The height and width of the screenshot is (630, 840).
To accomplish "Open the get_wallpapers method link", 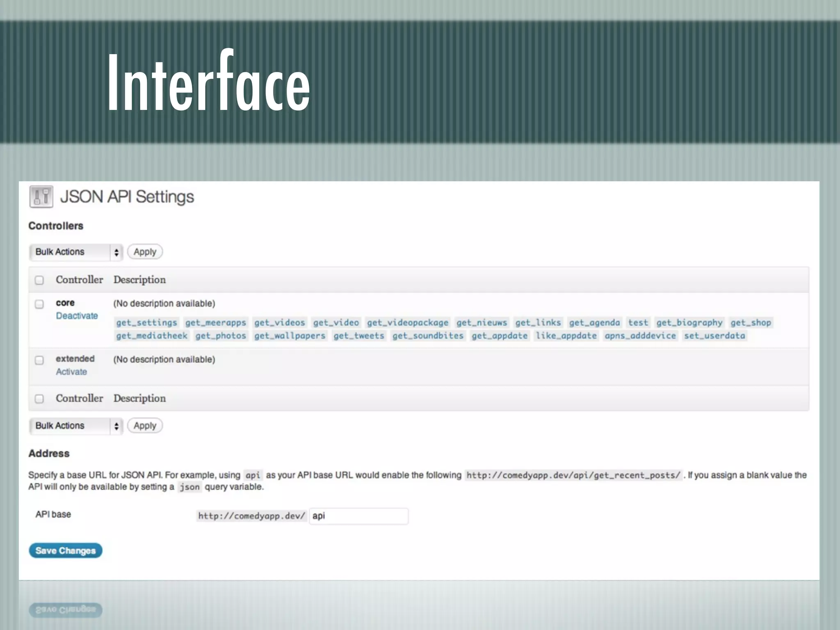I will 290,336.
